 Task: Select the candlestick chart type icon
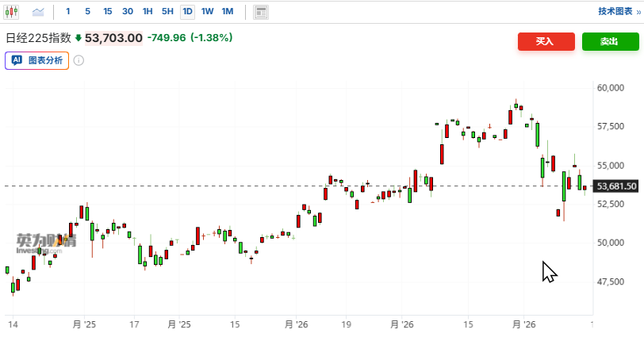(12, 12)
